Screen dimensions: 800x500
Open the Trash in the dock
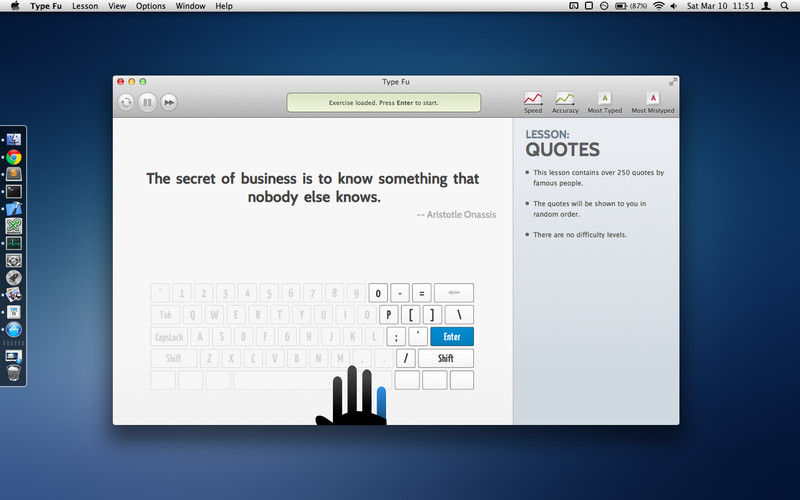click(x=14, y=374)
